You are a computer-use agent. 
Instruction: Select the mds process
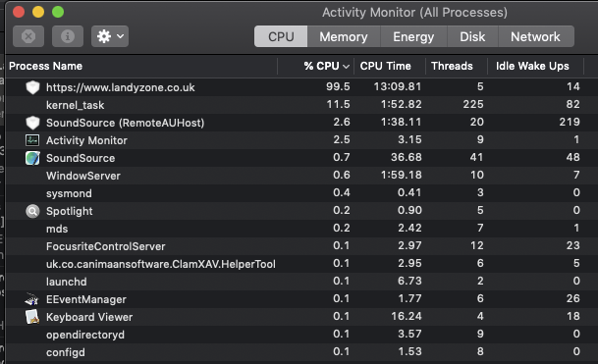coord(57,229)
